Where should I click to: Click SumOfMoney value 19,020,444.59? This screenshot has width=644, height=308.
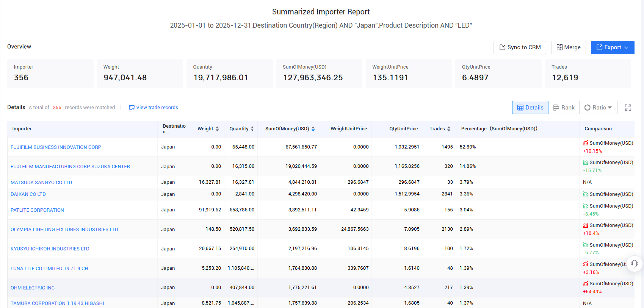click(301, 166)
